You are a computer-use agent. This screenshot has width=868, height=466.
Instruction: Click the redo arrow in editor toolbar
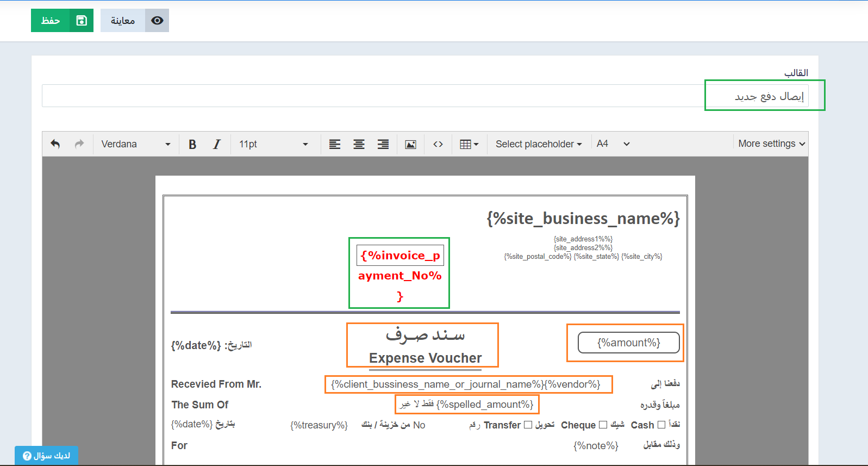(79, 144)
